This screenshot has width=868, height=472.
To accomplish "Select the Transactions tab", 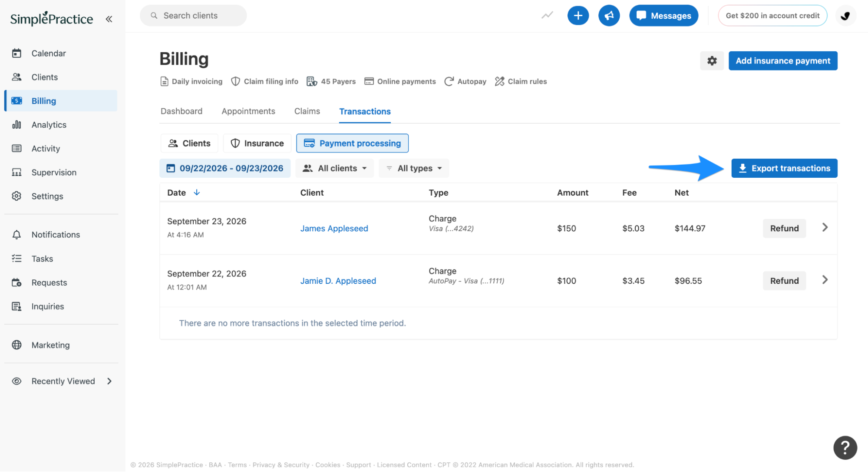I will pyautogui.click(x=365, y=112).
